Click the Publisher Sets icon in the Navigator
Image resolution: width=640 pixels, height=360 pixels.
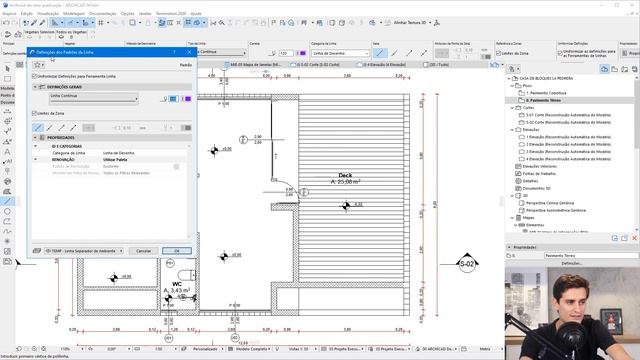(x=635, y=69)
